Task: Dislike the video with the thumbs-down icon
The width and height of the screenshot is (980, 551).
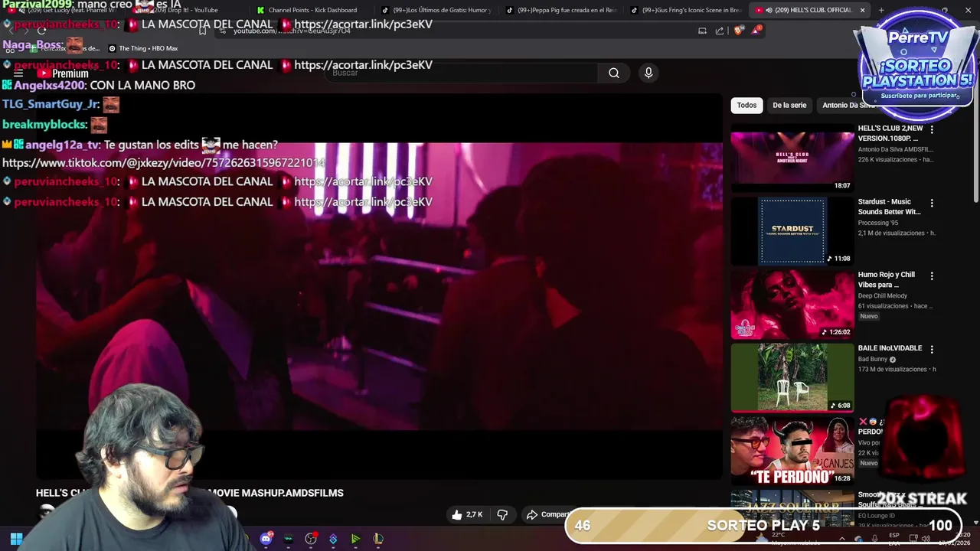Action: pyautogui.click(x=502, y=514)
